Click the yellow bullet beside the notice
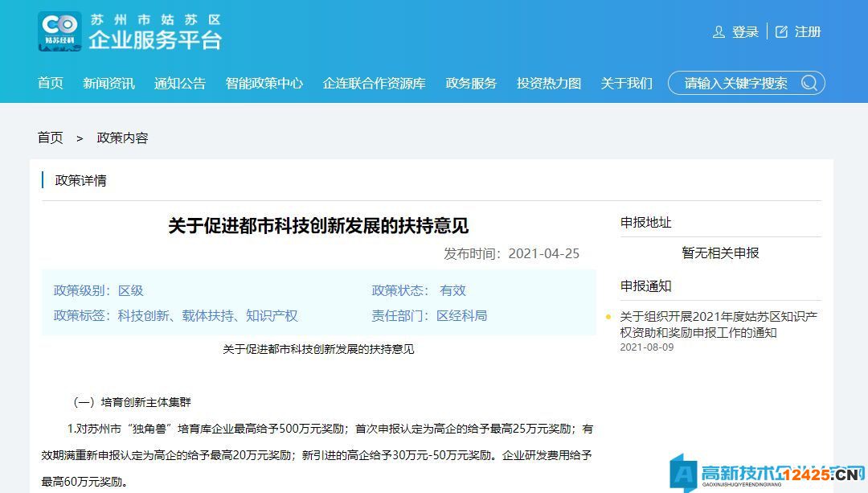The height and width of the screenshot is (493, 868). [608, 317]
